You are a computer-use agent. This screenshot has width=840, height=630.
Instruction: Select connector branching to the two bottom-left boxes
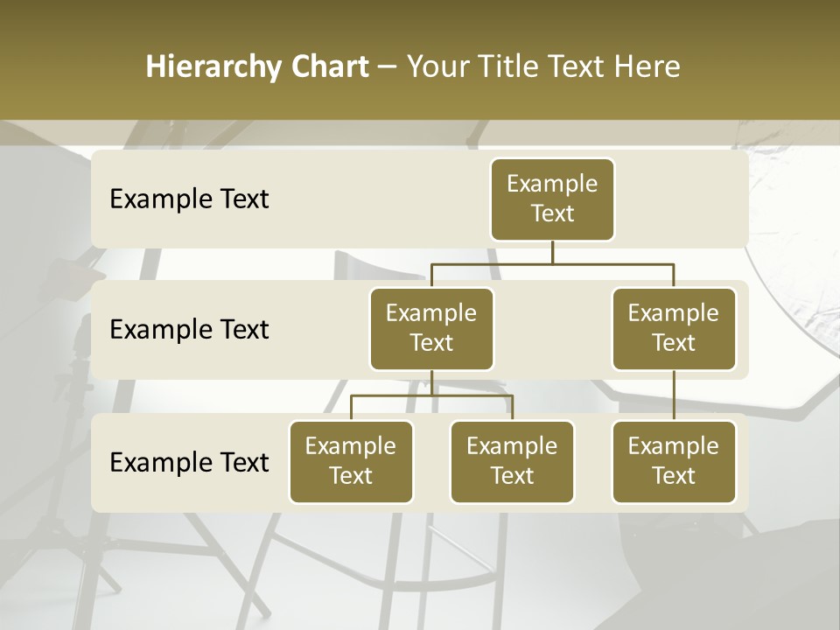431,395
